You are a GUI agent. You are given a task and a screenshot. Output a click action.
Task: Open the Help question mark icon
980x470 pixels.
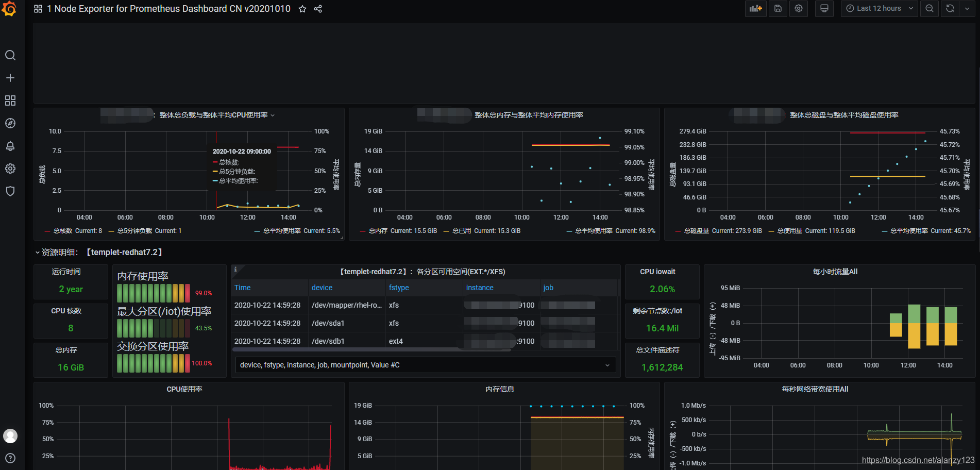[10, 458]
